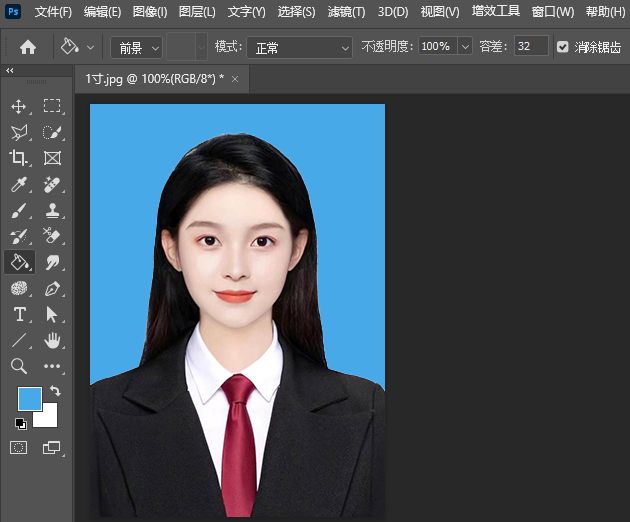Select the Crop tool
This screenshot has width=630, height=522.
coord(19,158)
